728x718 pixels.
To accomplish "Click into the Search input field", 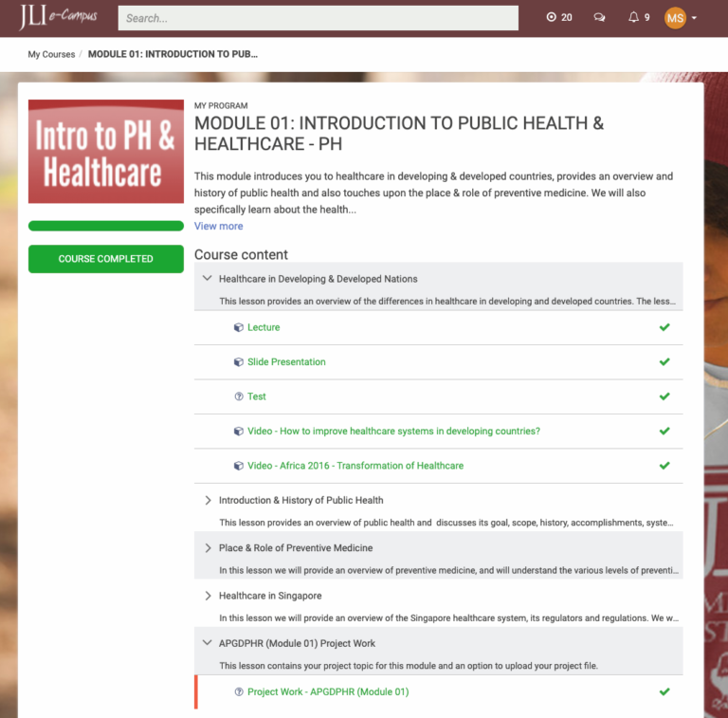I will click(318, 18).
